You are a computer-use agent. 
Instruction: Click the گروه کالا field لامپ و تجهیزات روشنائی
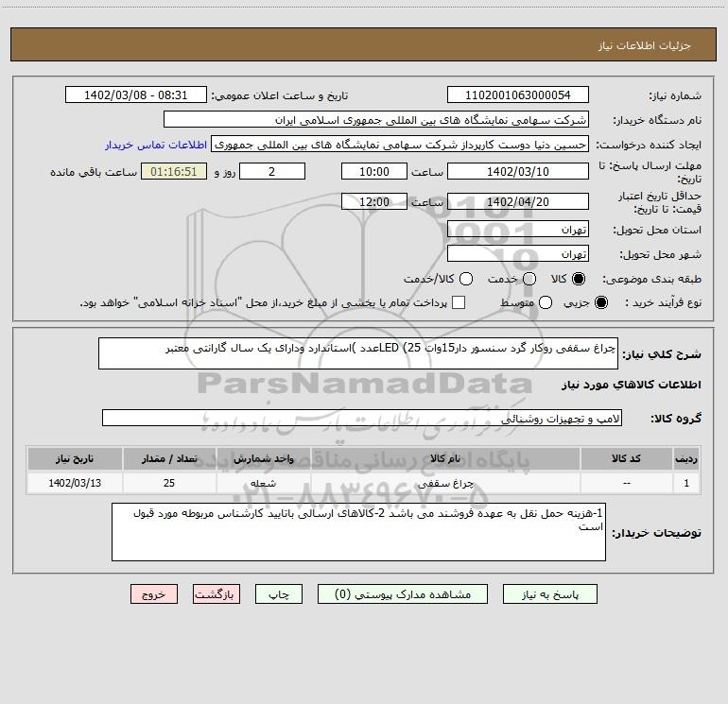pyautogui.click(x=362, y=418)
